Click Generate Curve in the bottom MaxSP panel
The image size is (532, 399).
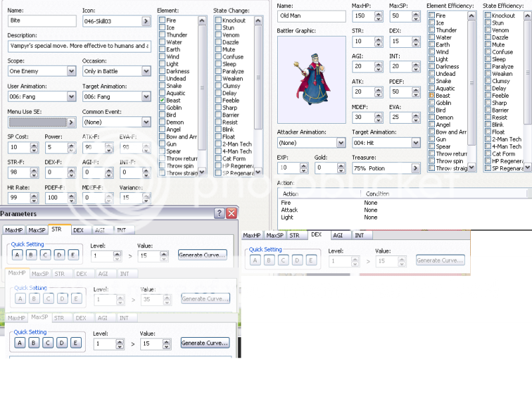pyautogui.click(x=205, y=343)
